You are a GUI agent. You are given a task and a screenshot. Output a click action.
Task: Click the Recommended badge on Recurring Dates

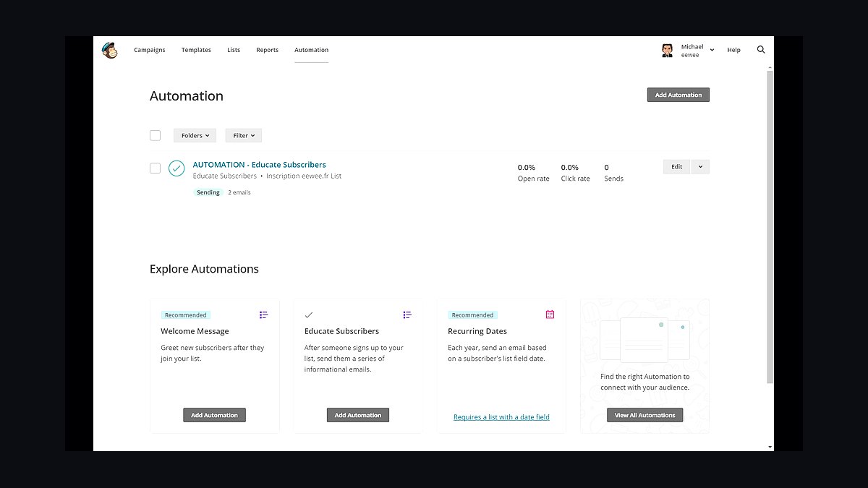click(472, 315)
